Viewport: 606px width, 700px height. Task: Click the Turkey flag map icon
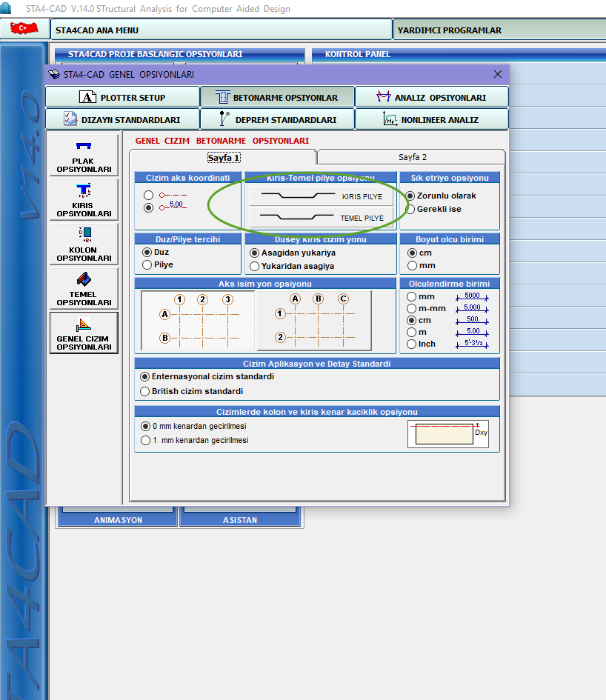coord(24,29)
